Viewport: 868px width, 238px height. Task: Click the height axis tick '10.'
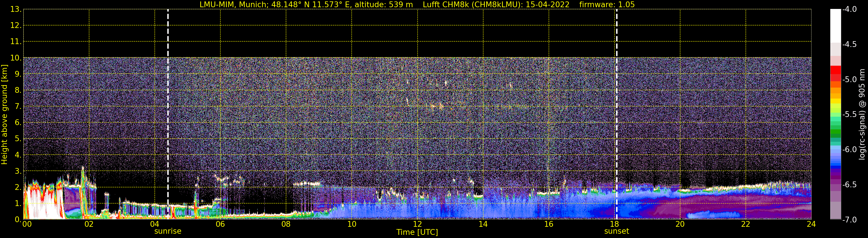click(x=16, y=58)
